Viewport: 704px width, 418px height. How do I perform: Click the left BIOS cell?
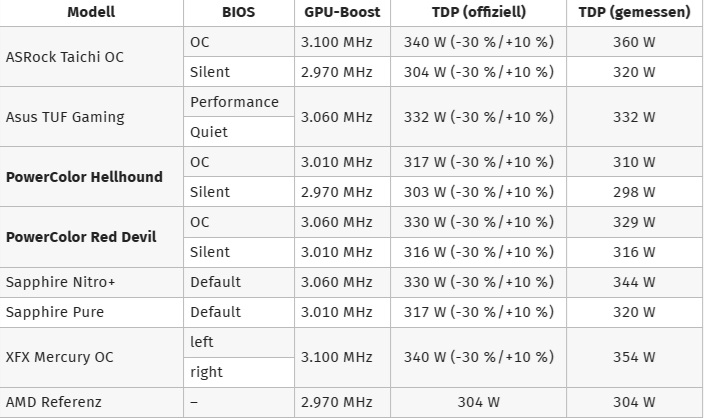[x=202, y=342]
